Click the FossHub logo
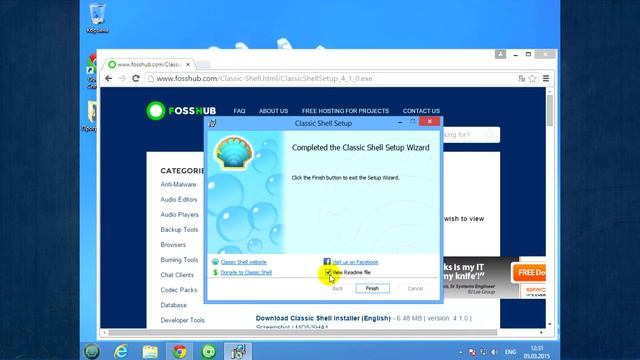 [x=181, y=111]
